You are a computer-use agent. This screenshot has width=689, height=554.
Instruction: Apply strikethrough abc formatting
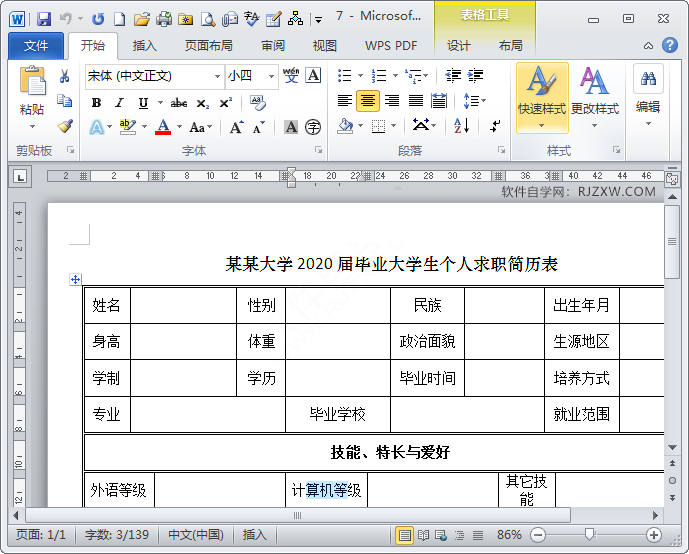click(x=179, y=103)
